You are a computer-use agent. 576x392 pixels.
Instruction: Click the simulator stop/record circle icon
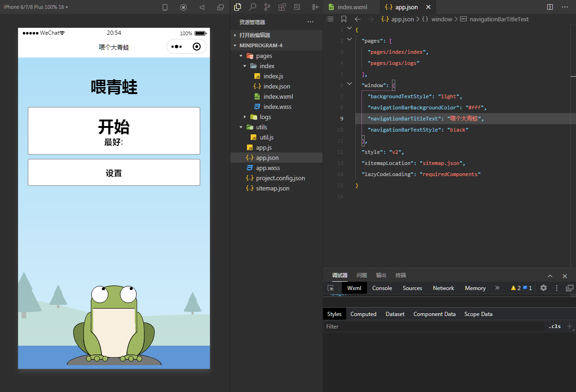click(184, 7)
